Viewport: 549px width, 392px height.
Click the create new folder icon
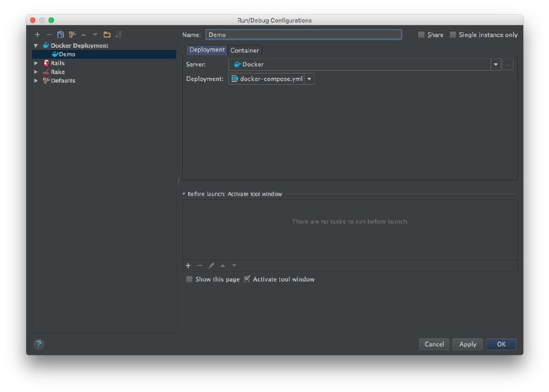pyautogui.click(x=107, y=35)
